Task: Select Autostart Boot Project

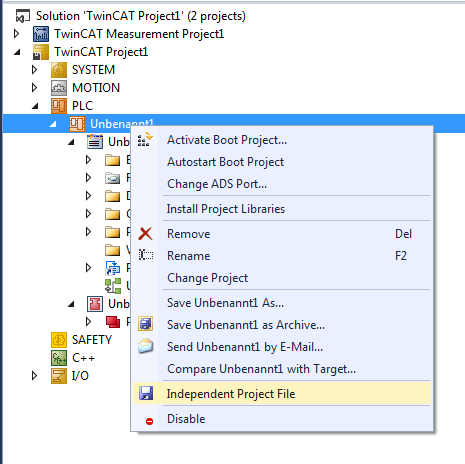Action: pos(282,162)
